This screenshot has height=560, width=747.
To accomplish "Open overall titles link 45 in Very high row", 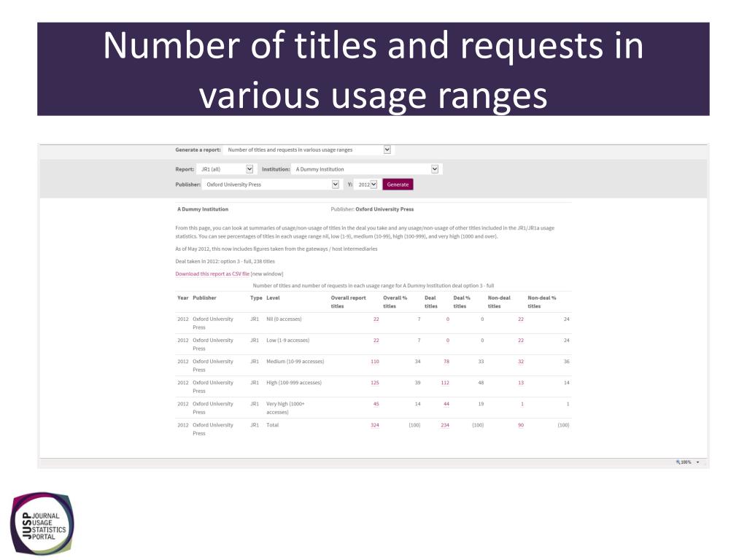I will tap(376, 404).
